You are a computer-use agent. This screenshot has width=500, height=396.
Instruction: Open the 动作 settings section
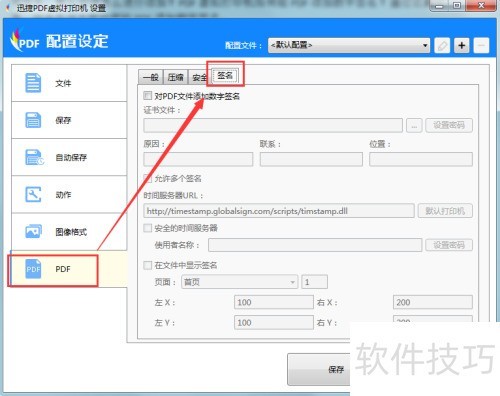(x=69, y=195)
